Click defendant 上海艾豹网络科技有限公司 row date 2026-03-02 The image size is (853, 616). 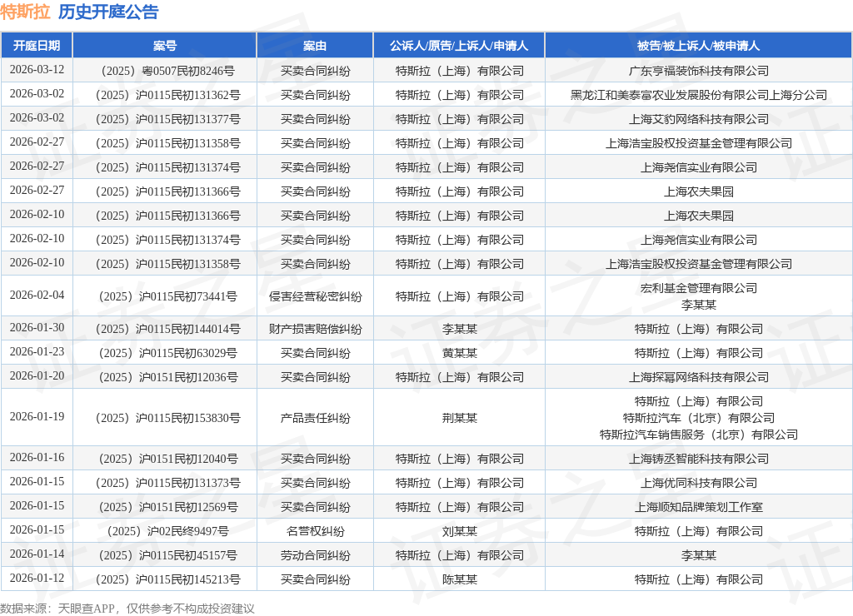37,117
